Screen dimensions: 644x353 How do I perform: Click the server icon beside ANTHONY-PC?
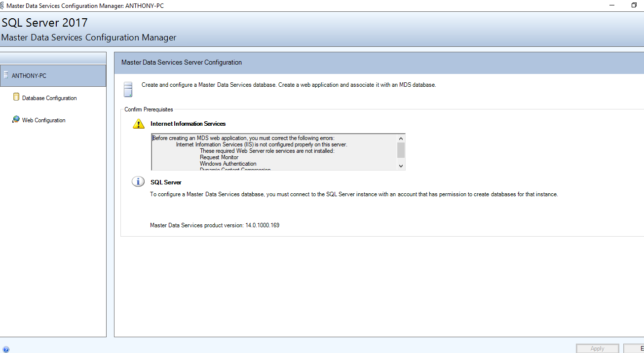click(6, 75)
